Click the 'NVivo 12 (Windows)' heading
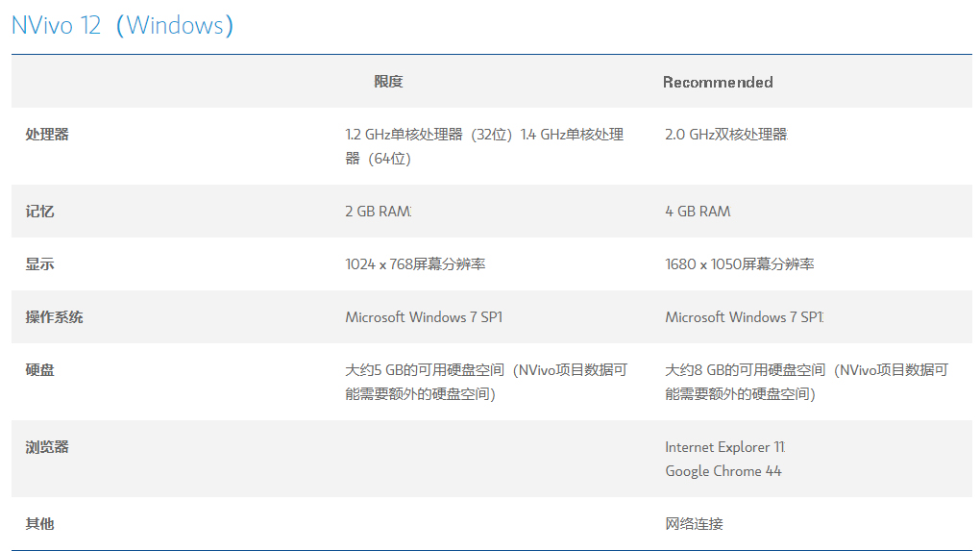 pyautogui.click(x=123, y=25)
